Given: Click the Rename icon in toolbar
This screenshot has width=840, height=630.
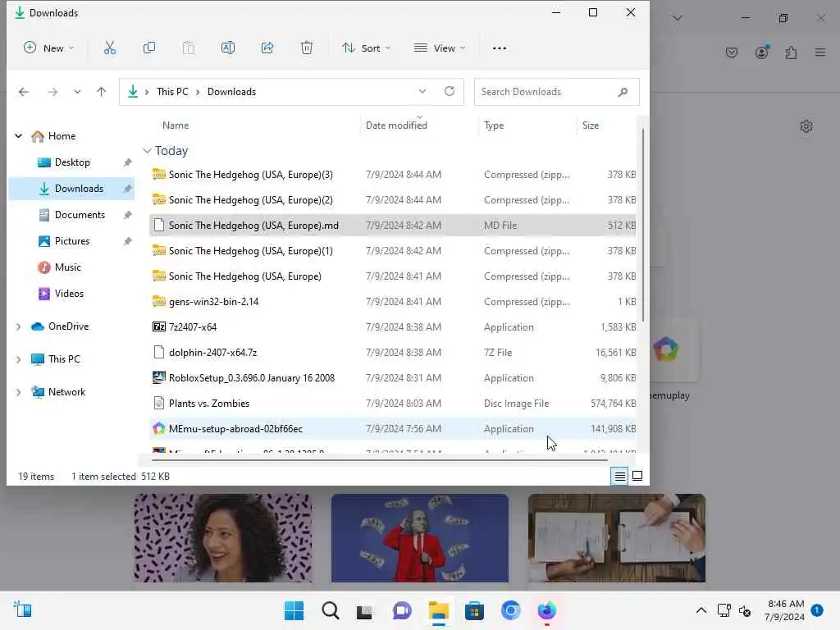Looking at the screenshot, I should [228, 48].
